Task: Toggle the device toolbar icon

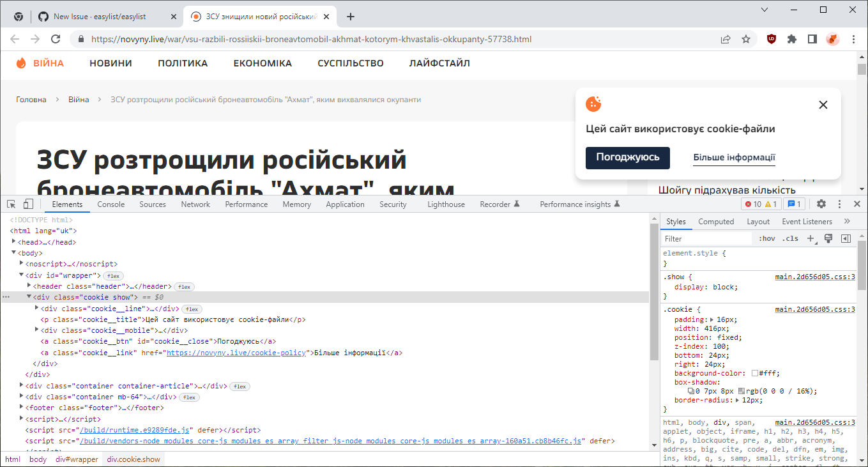Action: pyautogui.click(x=27, y=203)
